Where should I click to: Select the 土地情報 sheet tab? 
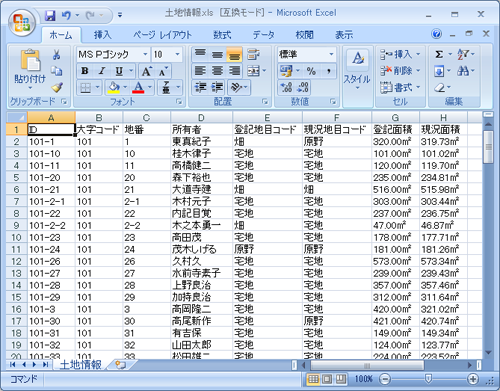coord(81,365)
